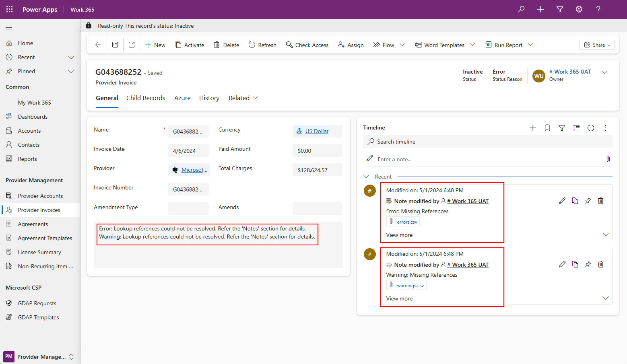Open the timeline filter icon
The image size is (627, 364).
[562, 128]
